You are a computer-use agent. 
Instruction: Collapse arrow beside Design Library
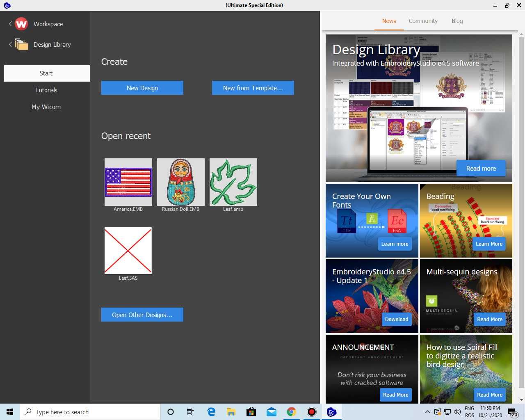tap(10, 44)
